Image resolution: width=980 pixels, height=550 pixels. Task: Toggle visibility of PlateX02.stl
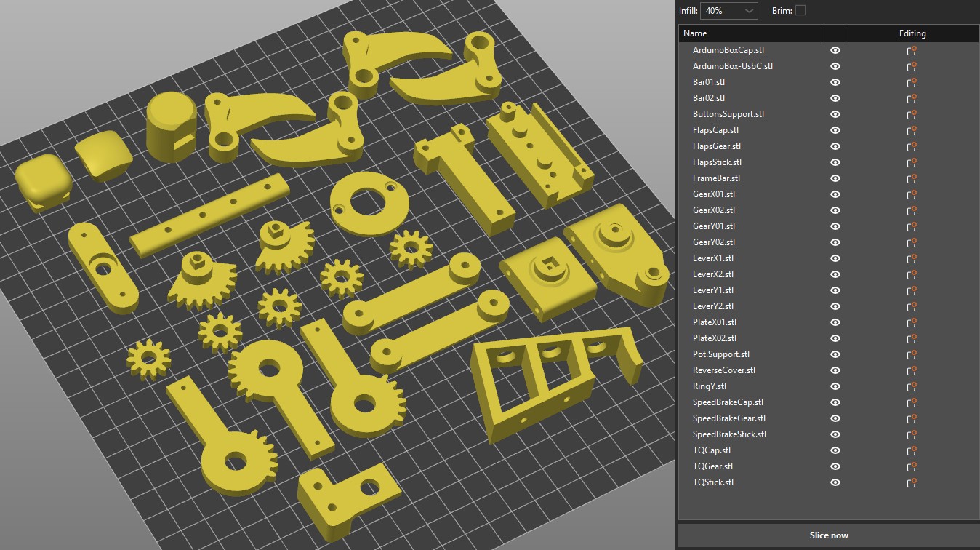tap(835, 338)
